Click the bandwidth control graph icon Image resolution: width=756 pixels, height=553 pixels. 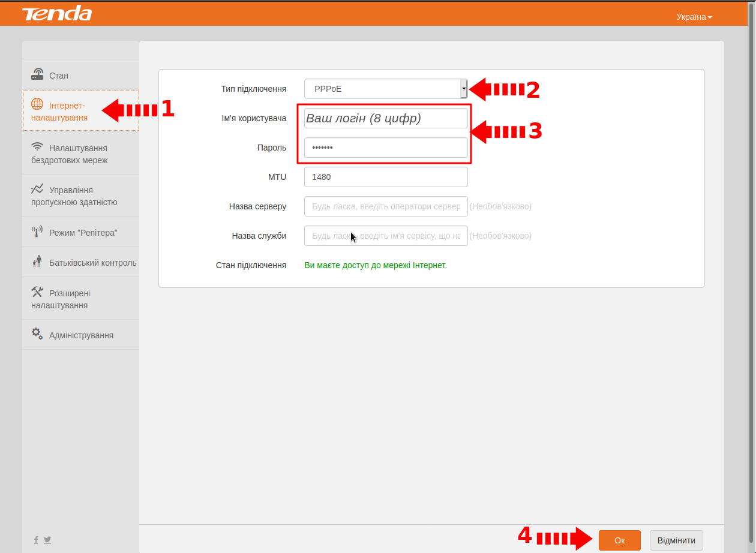tap(37, 189)
